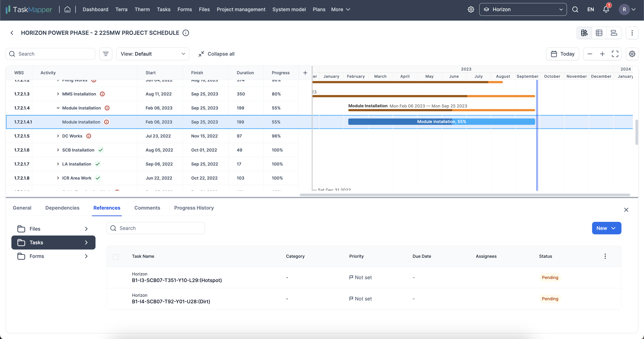Click the blue today marker line

click(537, 135)
